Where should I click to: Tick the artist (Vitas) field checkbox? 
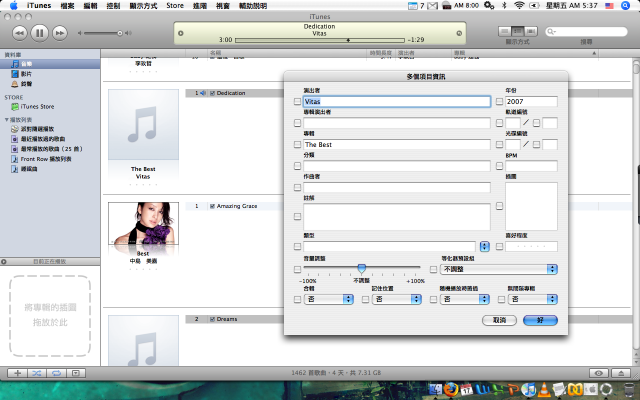[298, 102]
